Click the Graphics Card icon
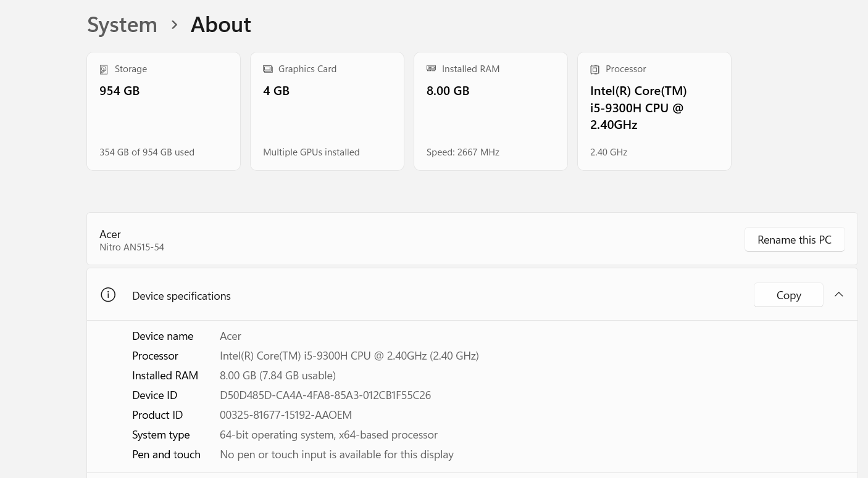This screenshot has width=868, height=478. pos(268,69)
